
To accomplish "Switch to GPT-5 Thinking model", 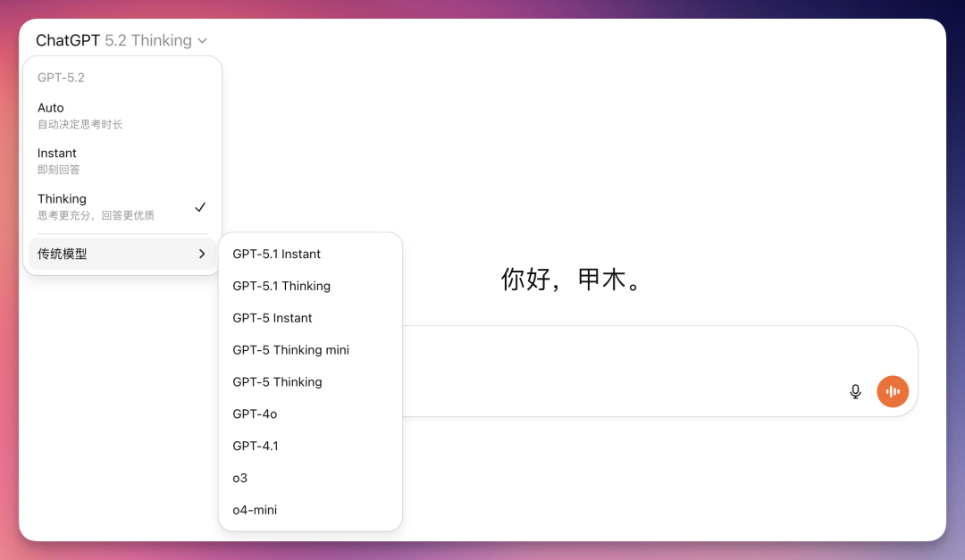I will 277,382.
